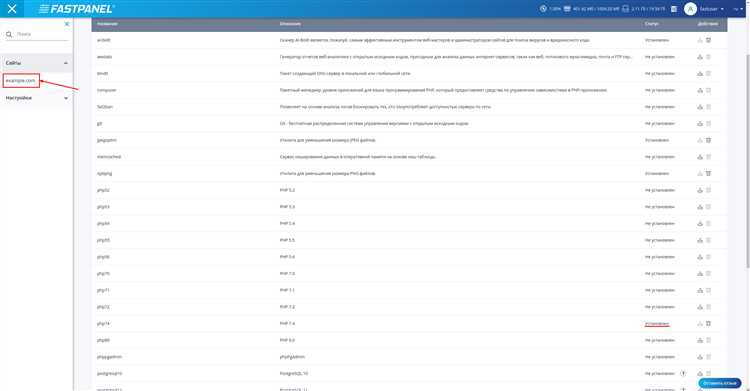Viewport: 750px width, 391px height.
Task: Install the memcached package
Action: pos(700,157)
